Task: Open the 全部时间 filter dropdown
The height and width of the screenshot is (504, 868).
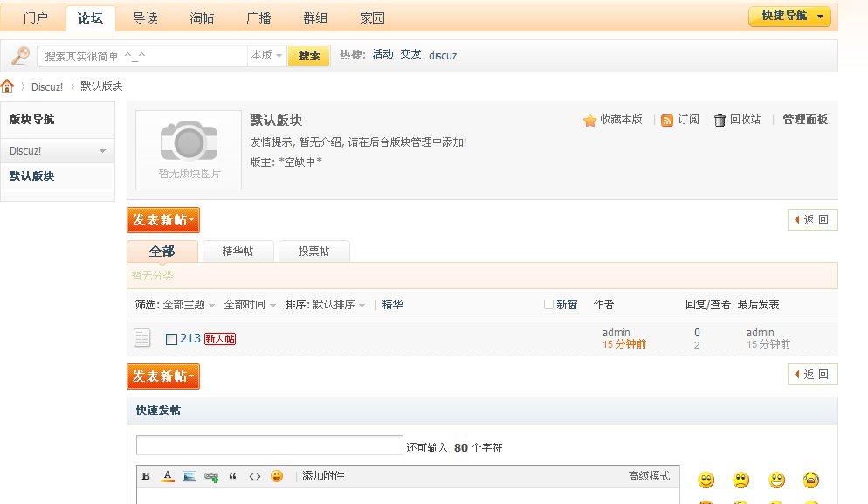Action: tap(250, 305)
